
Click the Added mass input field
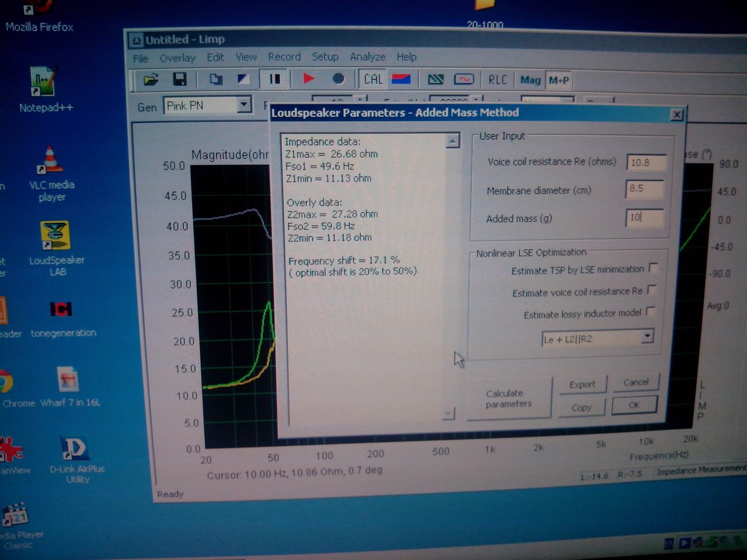[644, 218]
